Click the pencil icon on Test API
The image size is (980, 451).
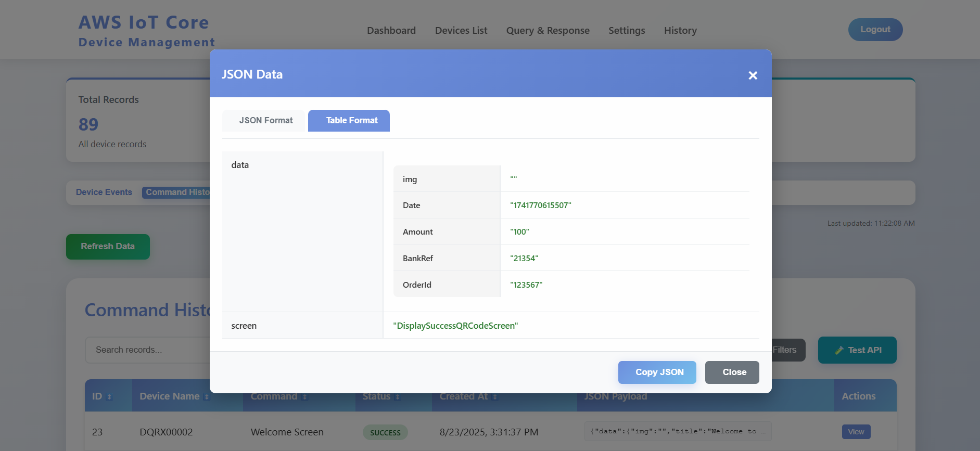pyautogui.click(x=838, y=351)
